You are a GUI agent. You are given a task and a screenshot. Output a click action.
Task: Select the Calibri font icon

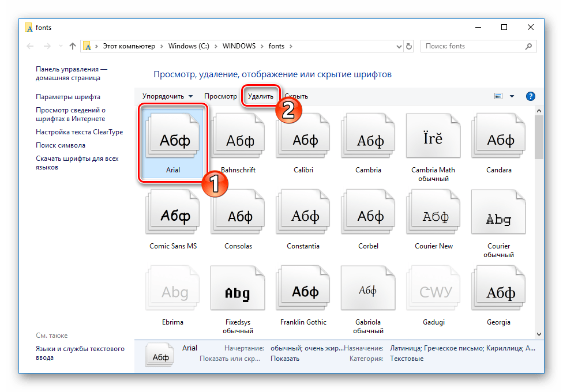[303, 139]
